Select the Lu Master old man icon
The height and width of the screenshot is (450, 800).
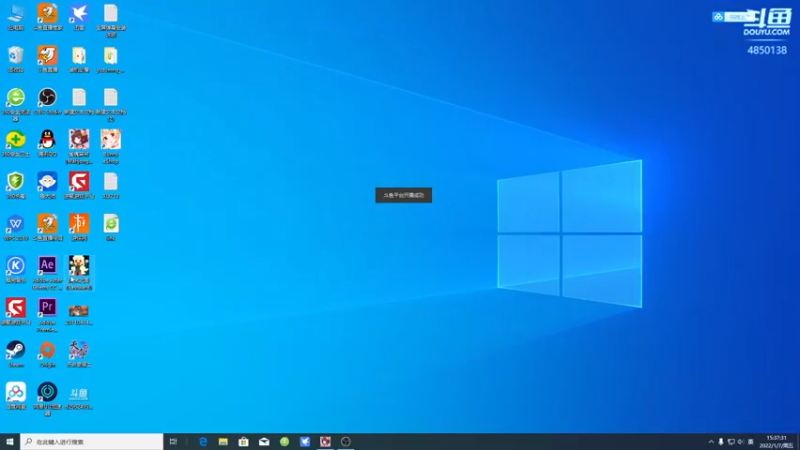47,186
